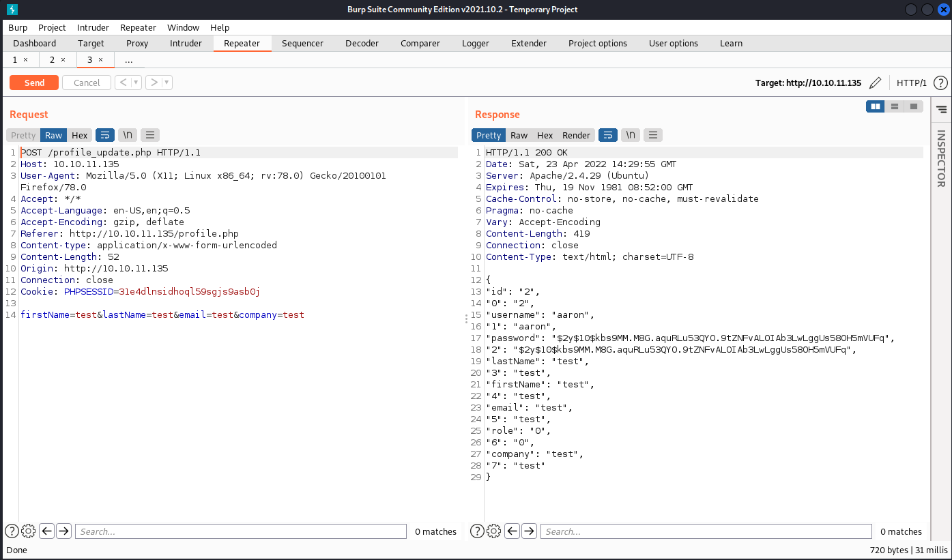Switch Request view to Raw
Screen dimensions: 952x560
(x=54, y=135)
